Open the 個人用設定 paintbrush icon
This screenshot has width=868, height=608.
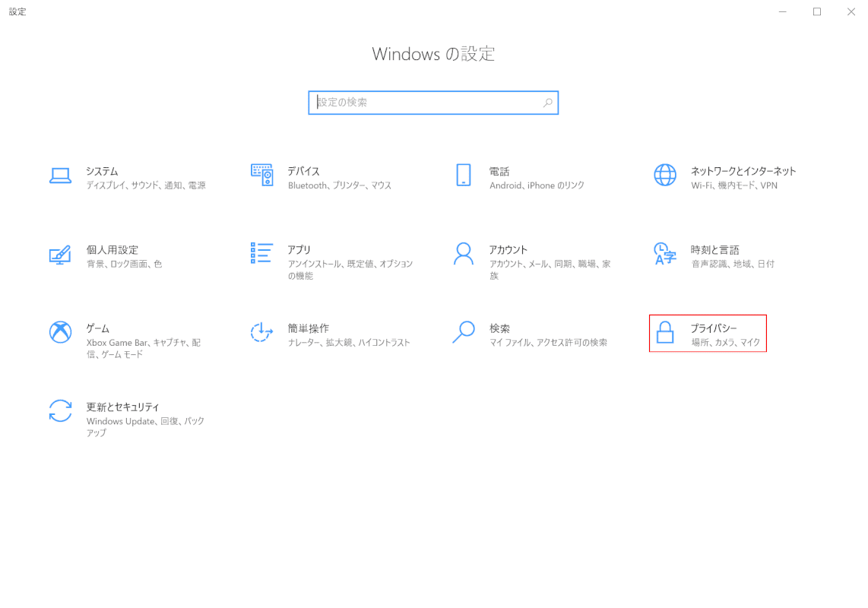point(60,255)
